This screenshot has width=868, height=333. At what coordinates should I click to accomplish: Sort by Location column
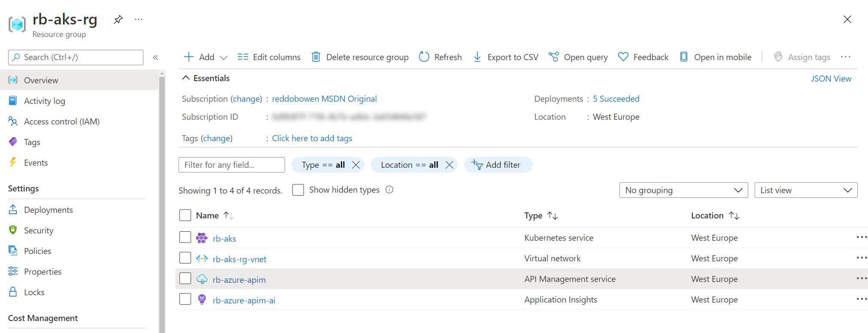point(715,215)
